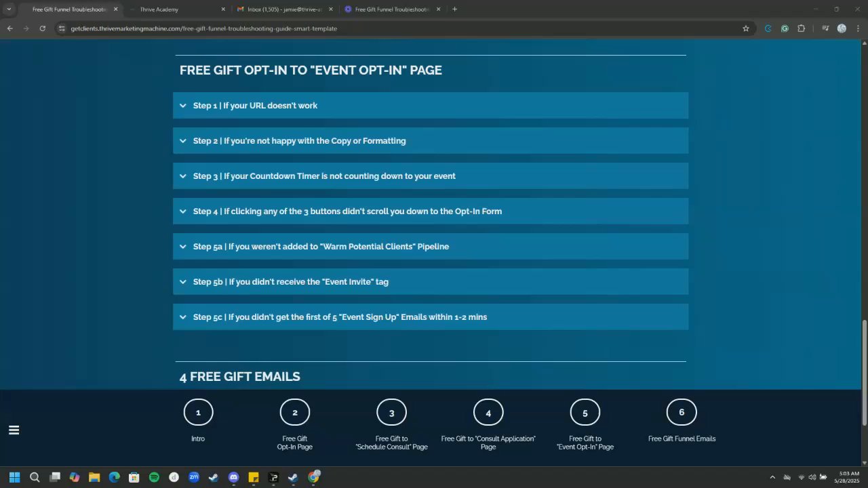The image size is (868, 488).
Task: Open Step 2 Copy or Formatting item
Action: (431, 141)
